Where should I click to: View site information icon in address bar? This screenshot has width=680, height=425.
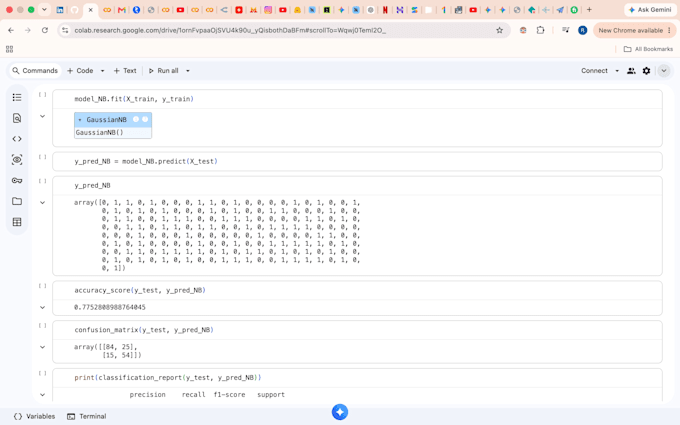click(x=65, y=30)
